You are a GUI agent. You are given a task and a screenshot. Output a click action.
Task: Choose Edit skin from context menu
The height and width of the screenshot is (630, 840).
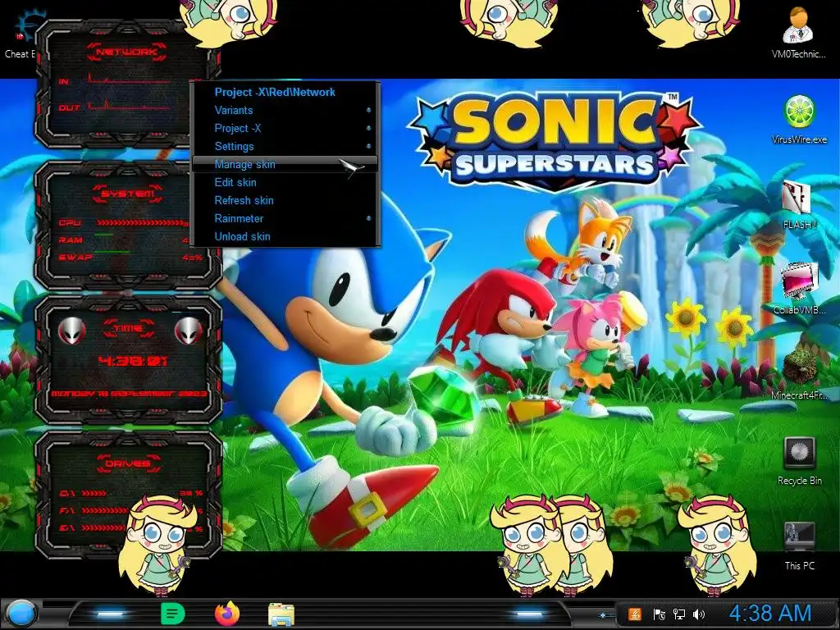285,183
